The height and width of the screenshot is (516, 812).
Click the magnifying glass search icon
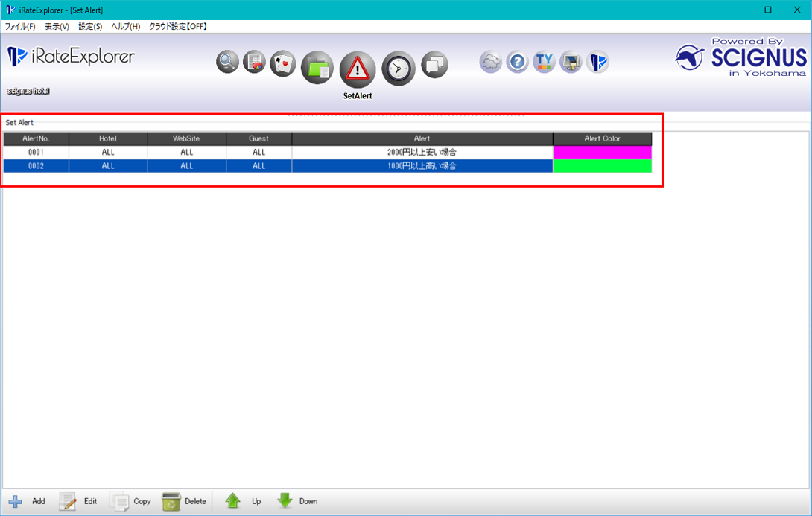(x=227, y=62)
